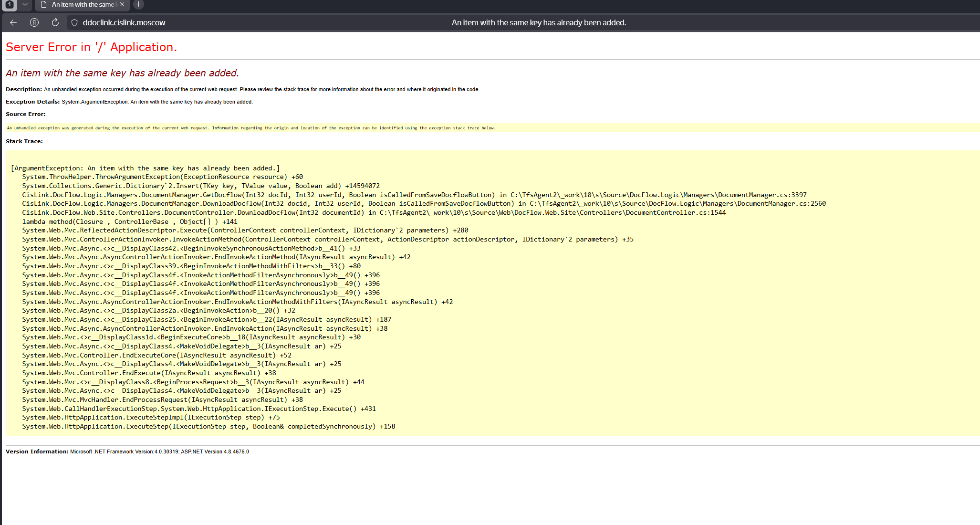The height and width of the screenshot is (525, 980).
Task: Click the 'Exception Details:' label
Action: click(x=32, y=102)
